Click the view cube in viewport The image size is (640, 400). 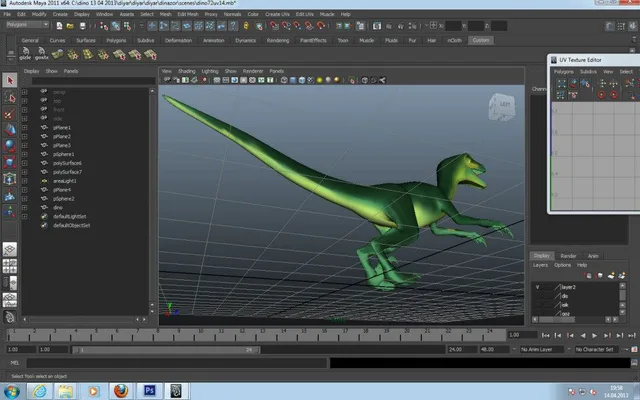coord(502,106)
